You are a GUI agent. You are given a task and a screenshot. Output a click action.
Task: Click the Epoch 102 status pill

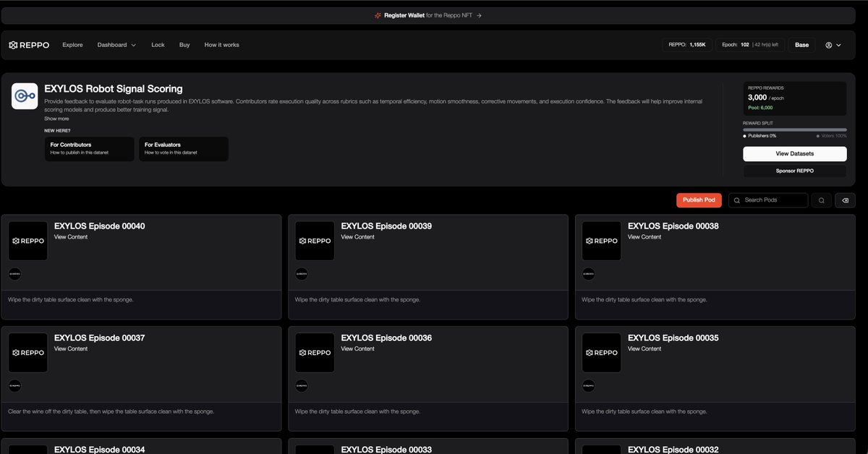(750, 45)
